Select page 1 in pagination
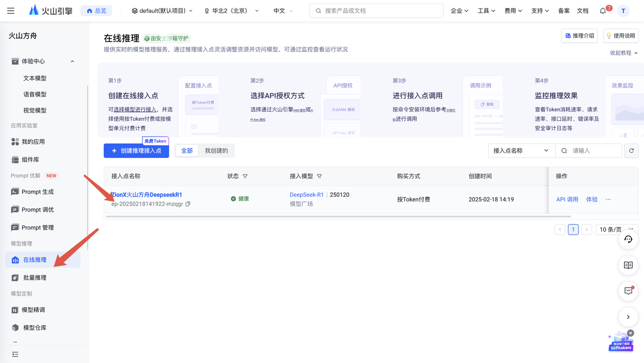Image resolution: width=644 pixels, height=363 pixels. (573, 230)
